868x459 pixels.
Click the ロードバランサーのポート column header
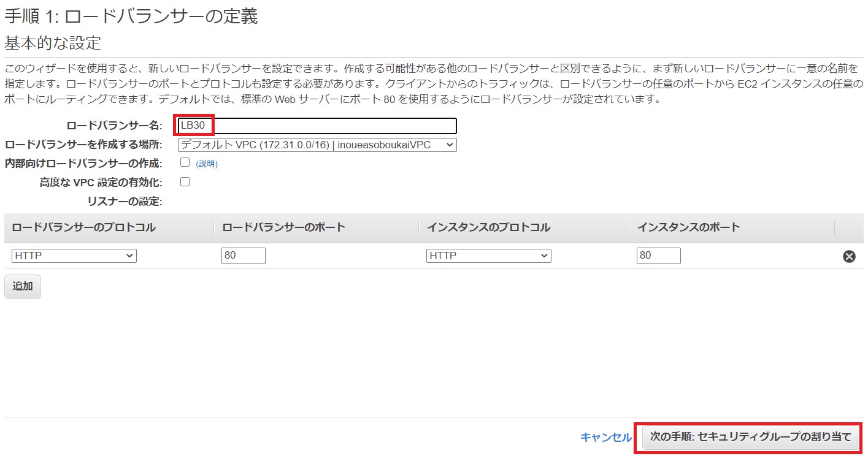pos(283,227)
